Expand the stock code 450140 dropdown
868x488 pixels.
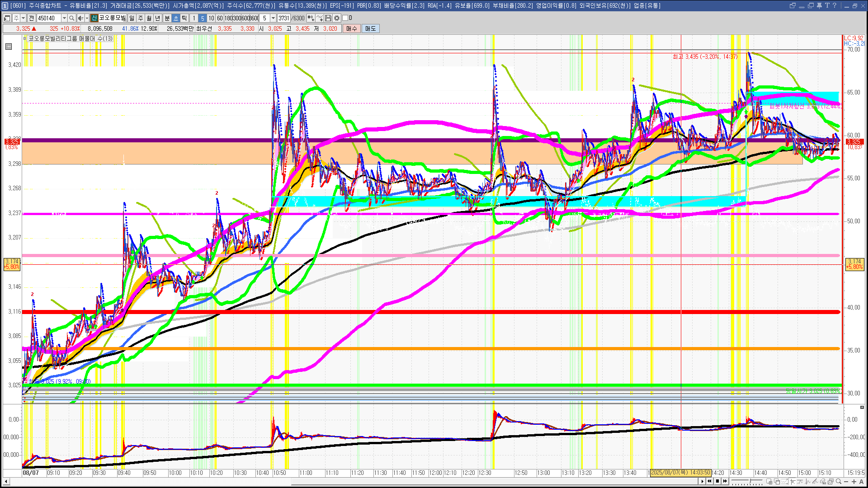64,18
